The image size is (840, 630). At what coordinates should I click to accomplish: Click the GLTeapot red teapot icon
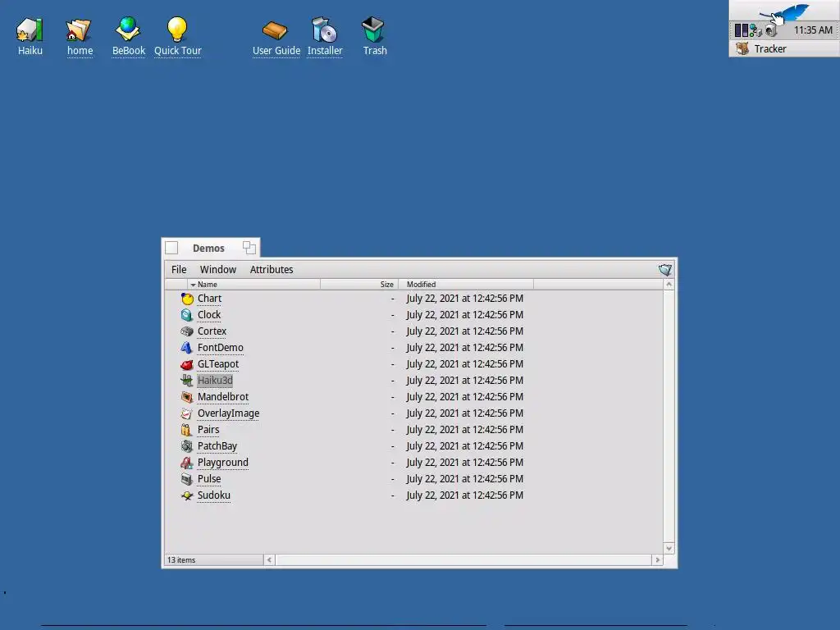(x=186, y=364)
